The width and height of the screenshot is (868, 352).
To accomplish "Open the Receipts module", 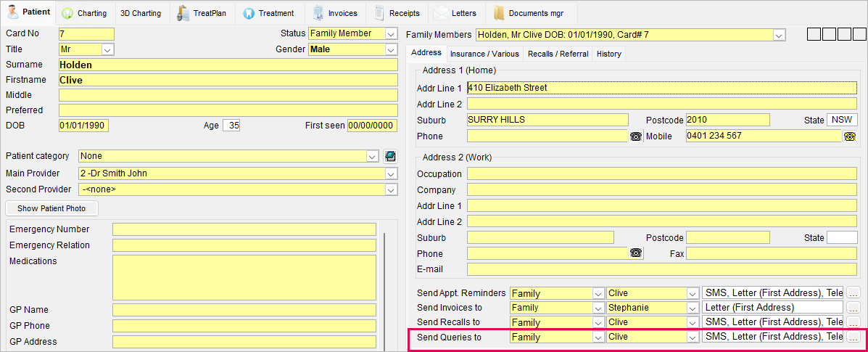I will (x=396, y=13).
